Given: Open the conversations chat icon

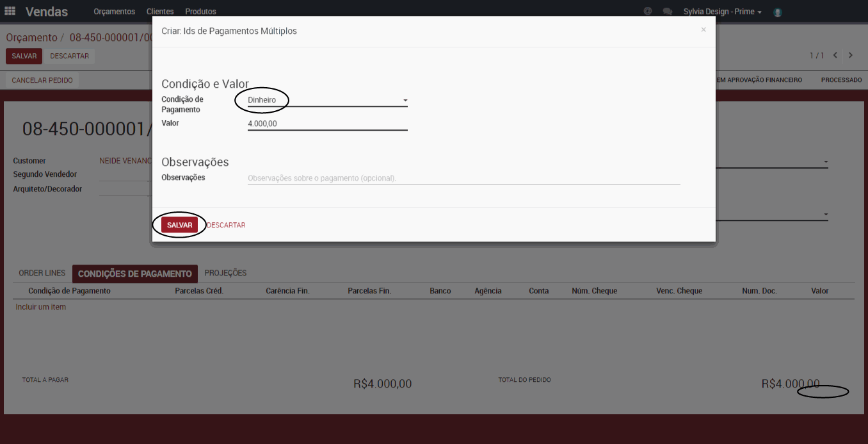Looking at the screenshot, I should pyautogui.click(x=667, y=12).
